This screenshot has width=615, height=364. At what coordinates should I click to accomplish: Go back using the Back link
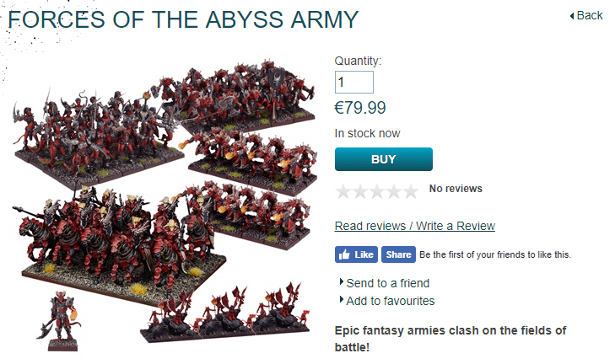click(x=589, y=15)
